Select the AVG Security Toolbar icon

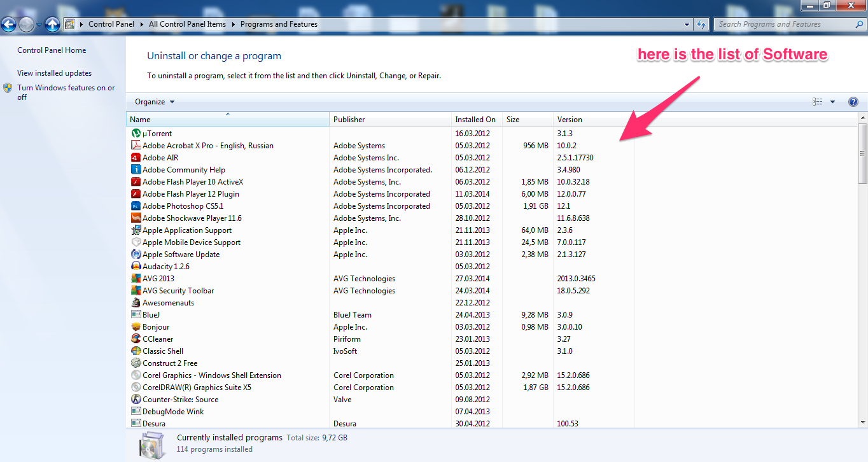pyautogui.click(x=136, y=291)
